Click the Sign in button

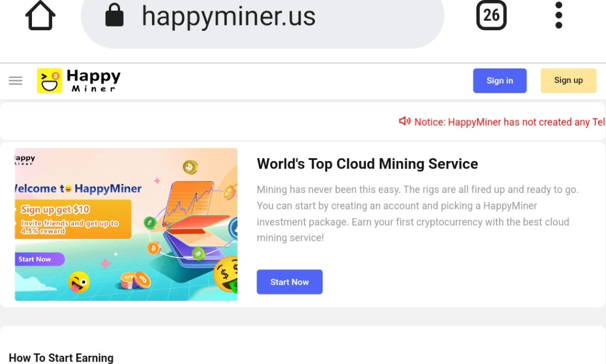click(499, 80)
